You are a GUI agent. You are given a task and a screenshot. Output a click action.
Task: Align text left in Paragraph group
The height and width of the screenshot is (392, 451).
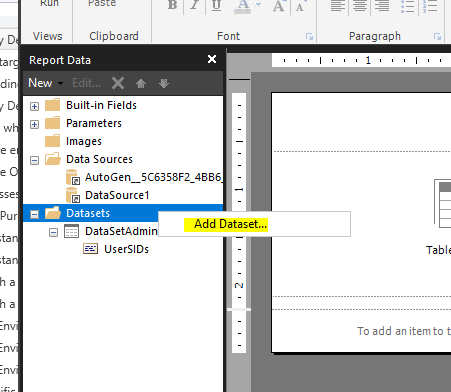(x=338, y=6)
